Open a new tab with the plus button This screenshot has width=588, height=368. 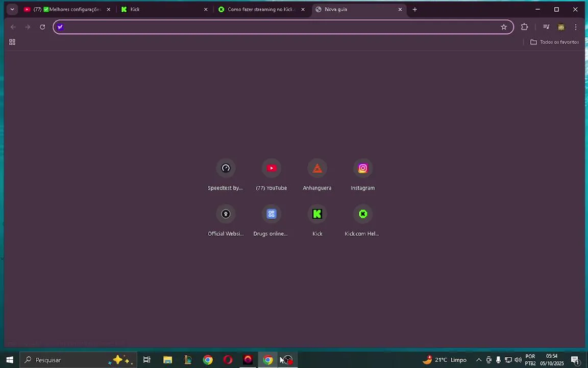coord(414,9)
